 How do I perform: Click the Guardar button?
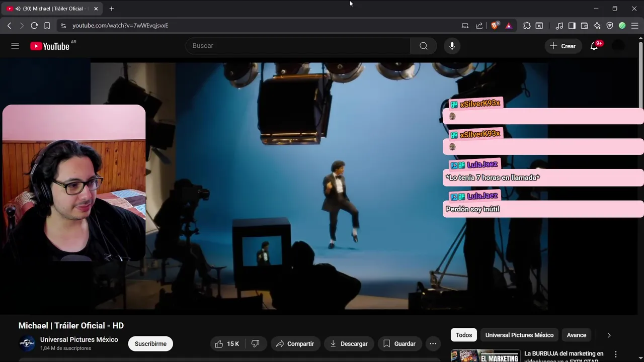(x=399, y=344)
